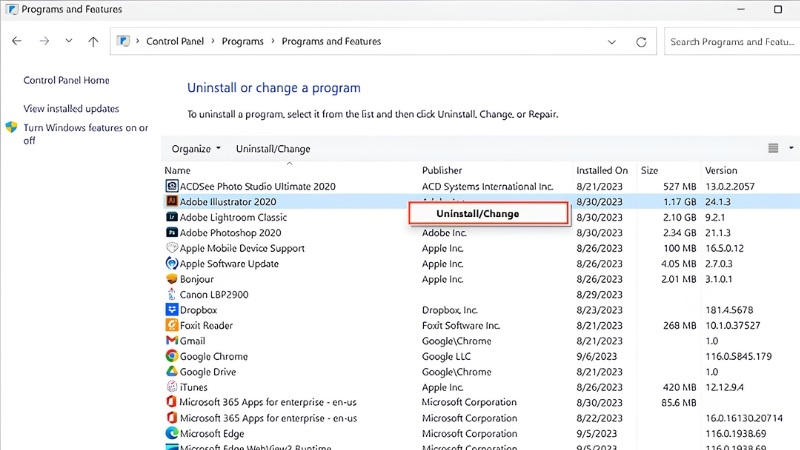Click the Dropbox program icon

click(172, 310)
